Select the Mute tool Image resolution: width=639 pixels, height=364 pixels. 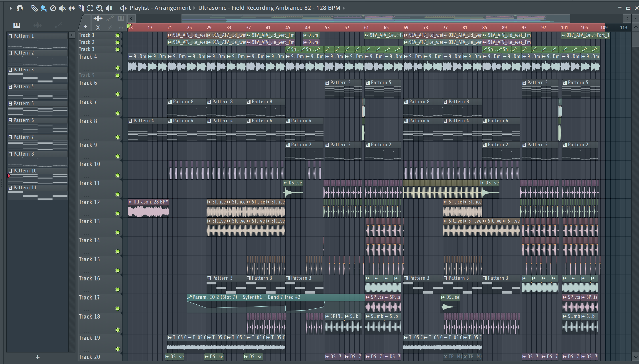[x=62, y=8]
